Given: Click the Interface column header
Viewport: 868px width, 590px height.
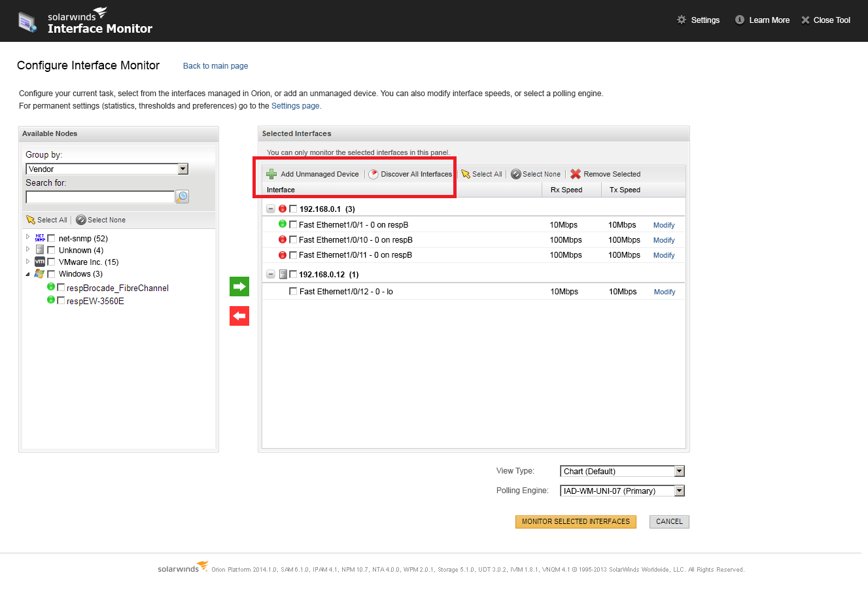Looking at the screenshot, I should (402, 190).
